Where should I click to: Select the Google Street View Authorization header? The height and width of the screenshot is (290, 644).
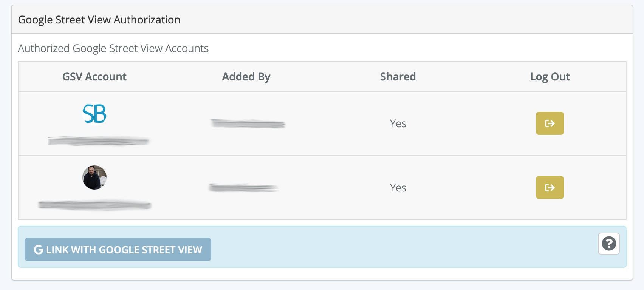(99, 19)
